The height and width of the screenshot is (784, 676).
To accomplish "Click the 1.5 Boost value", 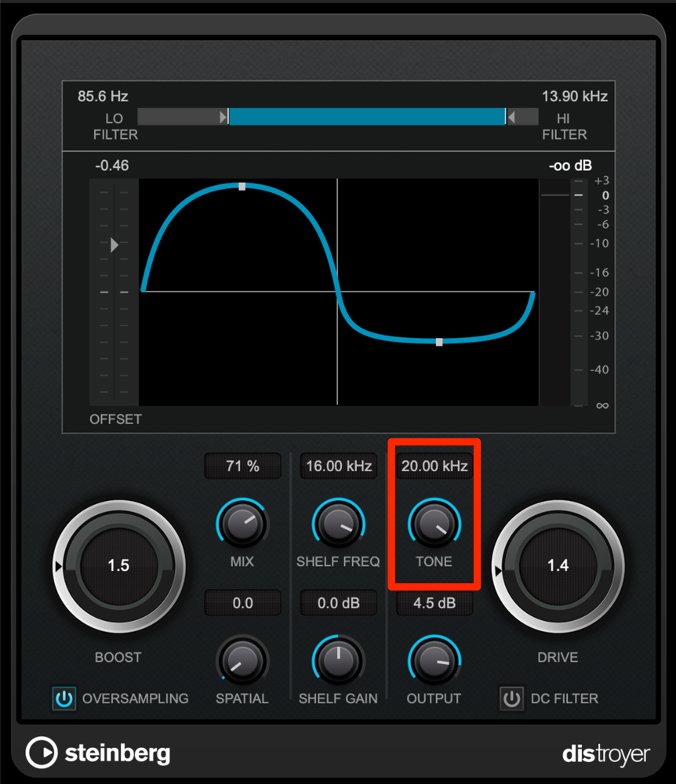I will click(118, 565).
